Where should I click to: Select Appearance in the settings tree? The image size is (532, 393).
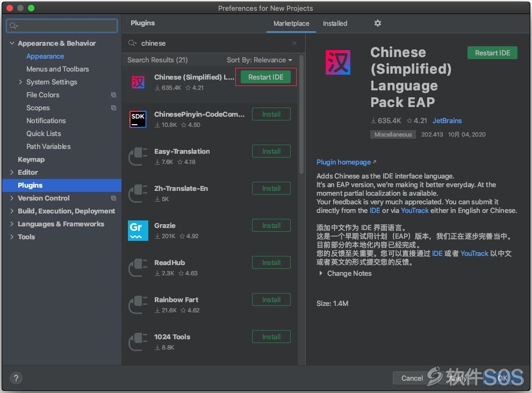[45, 56]
